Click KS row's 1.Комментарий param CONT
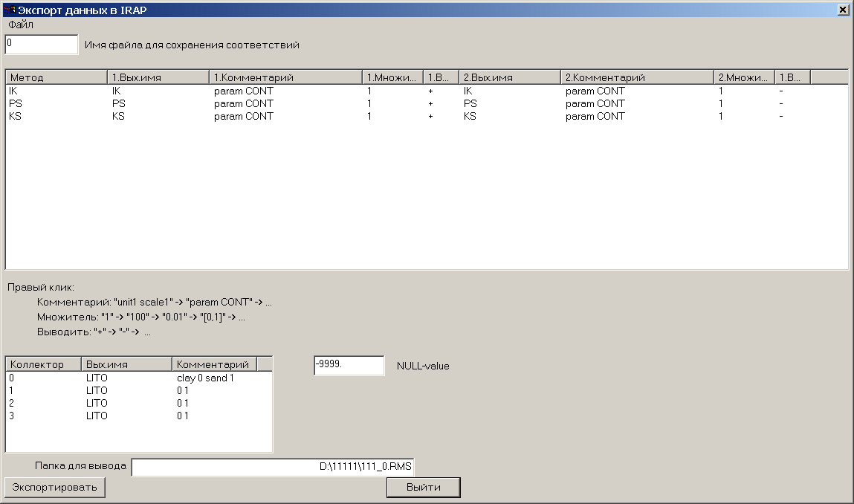Image resolution: width=854 pixels, height=504 pixels. tap(244, 116)
